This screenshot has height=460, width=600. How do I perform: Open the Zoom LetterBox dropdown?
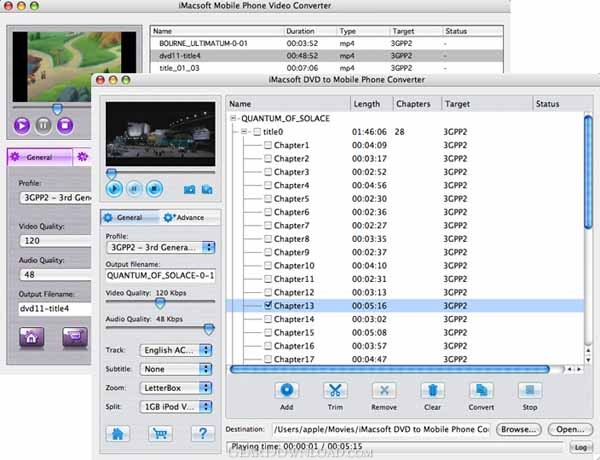tap(176, 388)
